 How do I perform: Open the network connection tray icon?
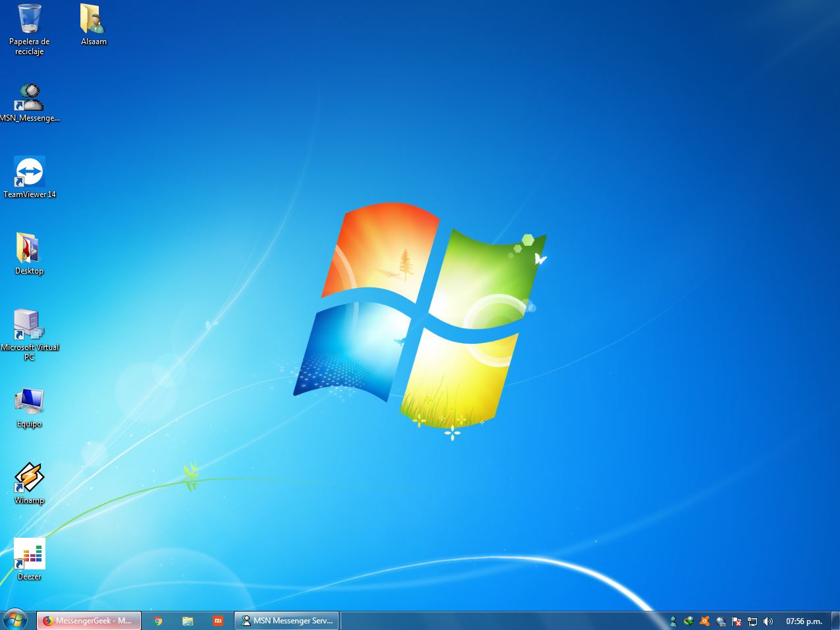tap(752, 621)
